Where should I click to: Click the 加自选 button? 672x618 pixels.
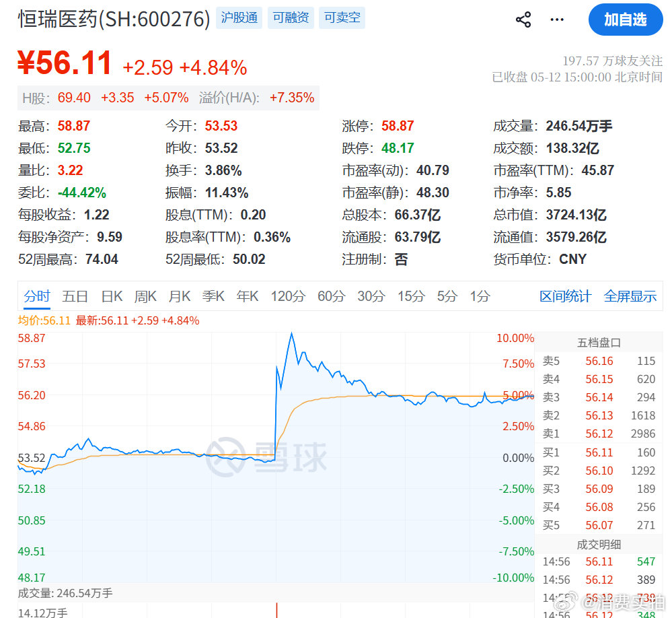click(x=626, y=20)
